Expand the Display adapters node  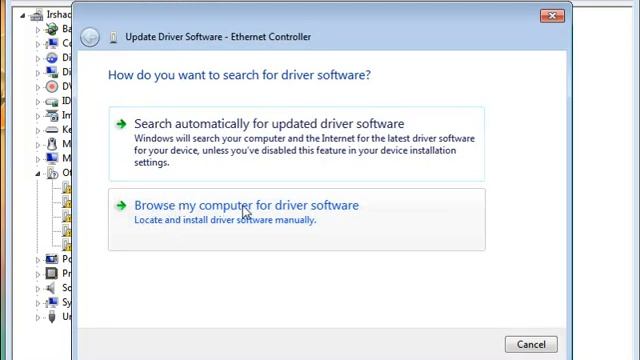pyautogui.click(x=38, y=73)
